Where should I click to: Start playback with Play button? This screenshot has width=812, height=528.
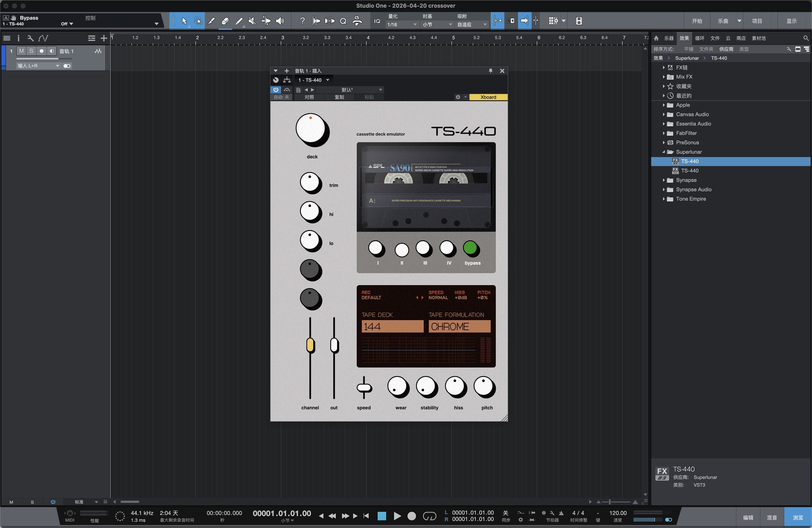[x=397, y=516]
